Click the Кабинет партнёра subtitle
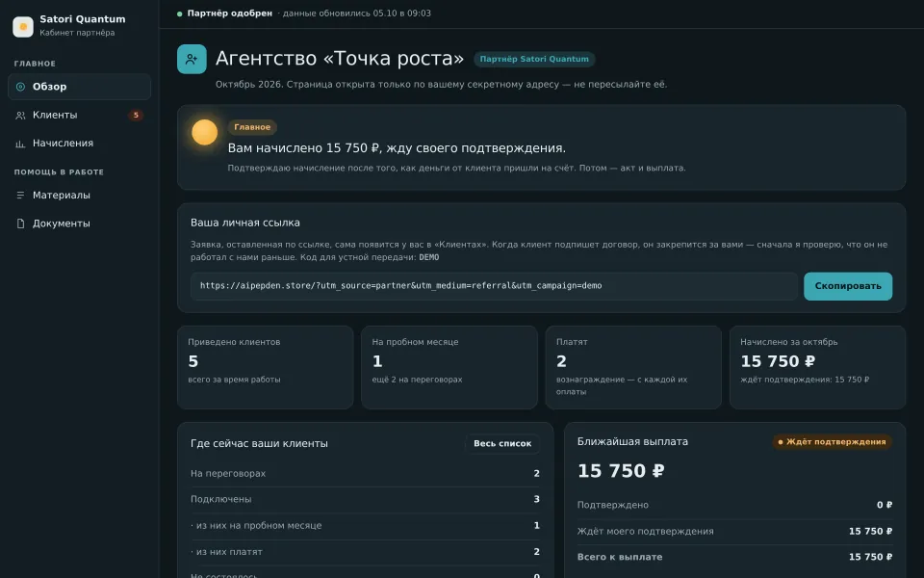The image size is (924, 578). 77,33
